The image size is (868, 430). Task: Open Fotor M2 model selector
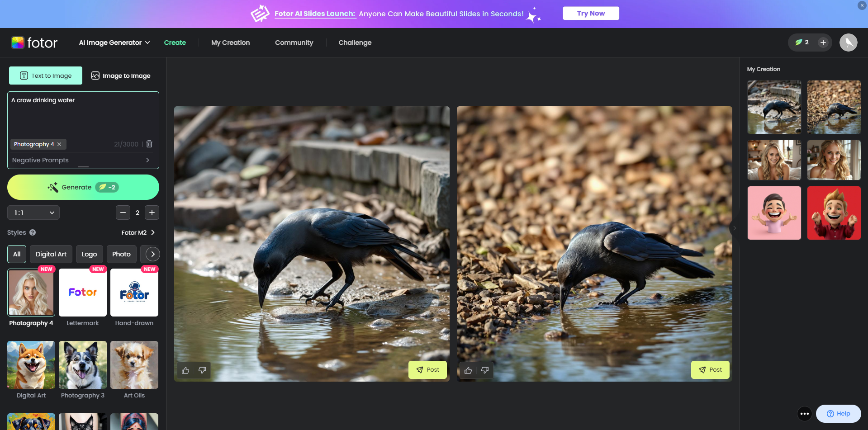[x=138, y=232]
